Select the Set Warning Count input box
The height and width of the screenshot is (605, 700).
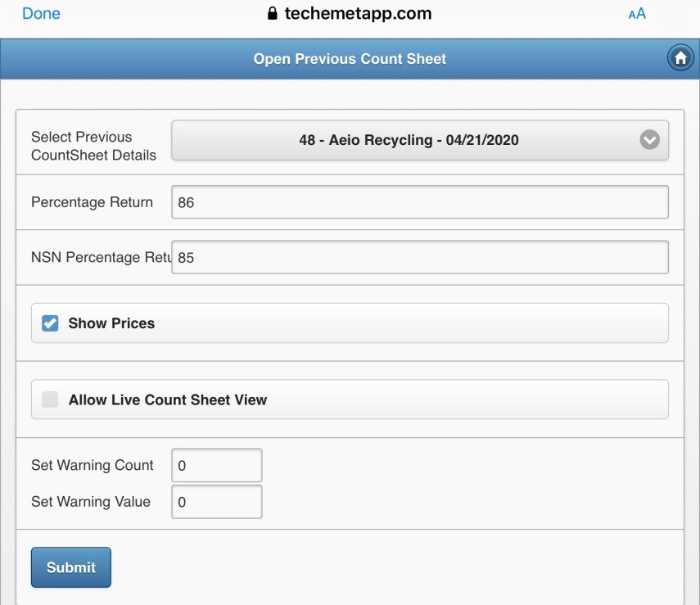(216, 466)
